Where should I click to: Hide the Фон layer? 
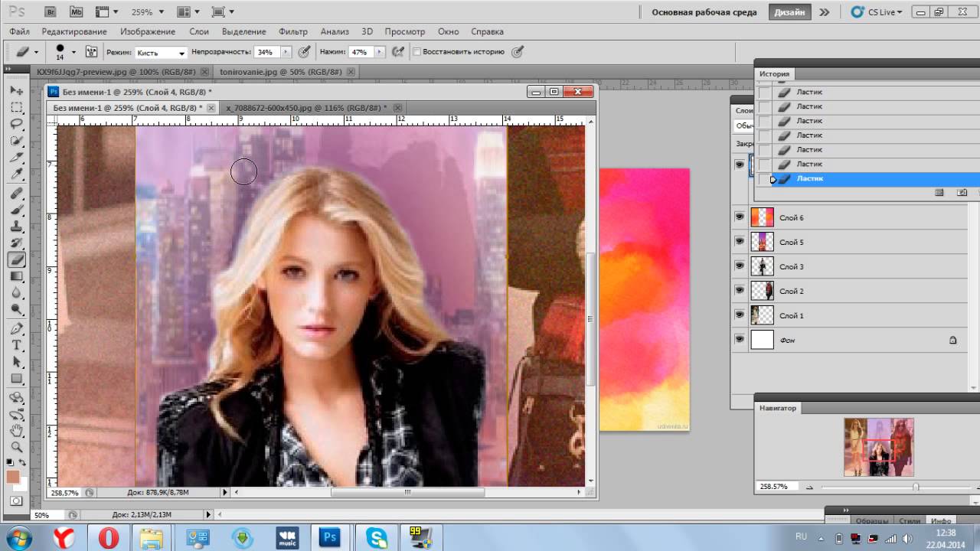(740, 340)
